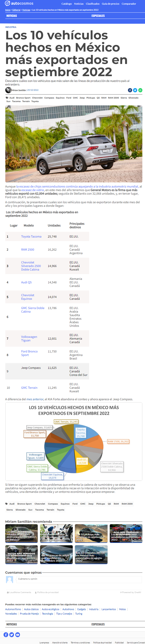Follow the Volkswagen Tiguan link
The image size is (145, 644).
point(29,338)
